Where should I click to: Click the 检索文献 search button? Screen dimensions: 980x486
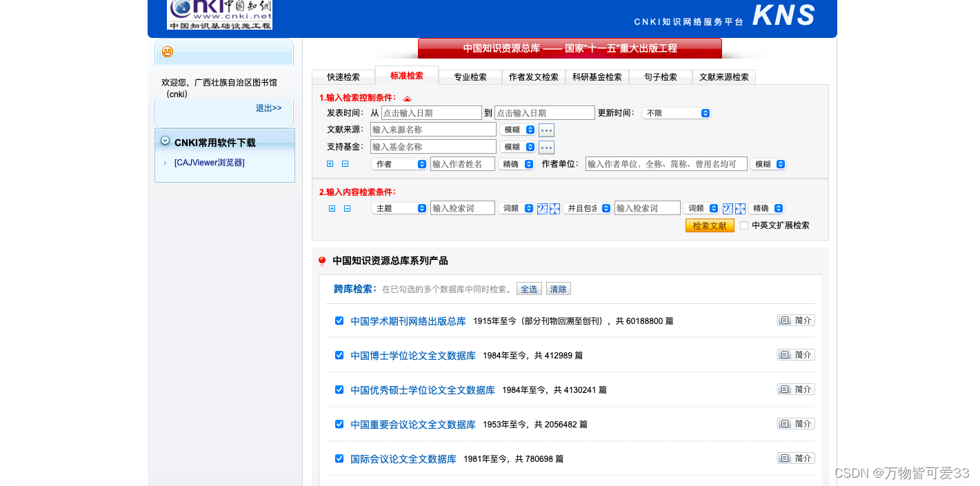pyautogui.click(x=710, y=225)
